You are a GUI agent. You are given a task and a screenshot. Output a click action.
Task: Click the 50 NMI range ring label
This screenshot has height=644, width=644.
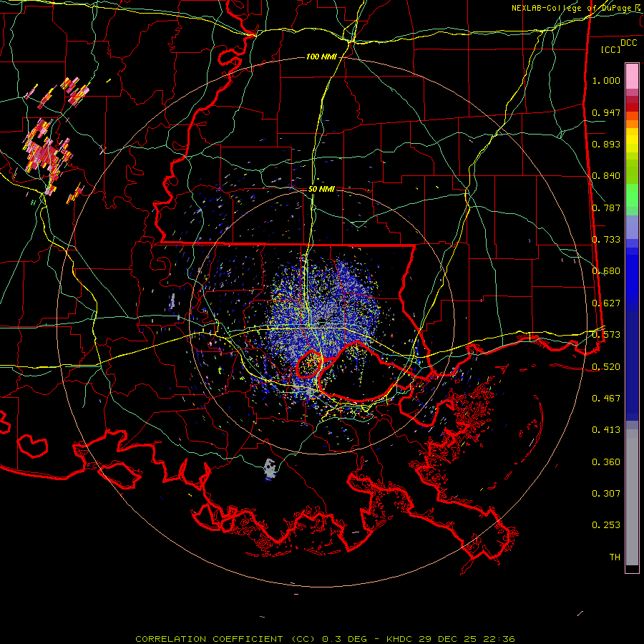[x=321, y=190]
